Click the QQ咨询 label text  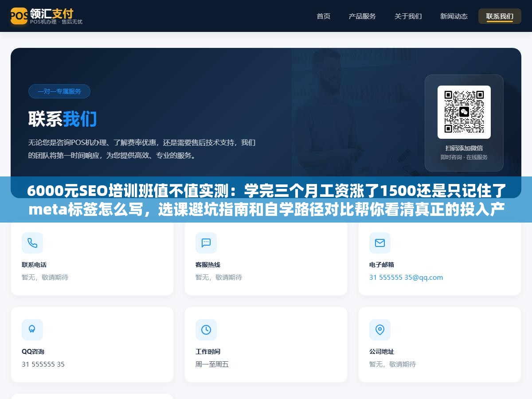tap(33, 352)
